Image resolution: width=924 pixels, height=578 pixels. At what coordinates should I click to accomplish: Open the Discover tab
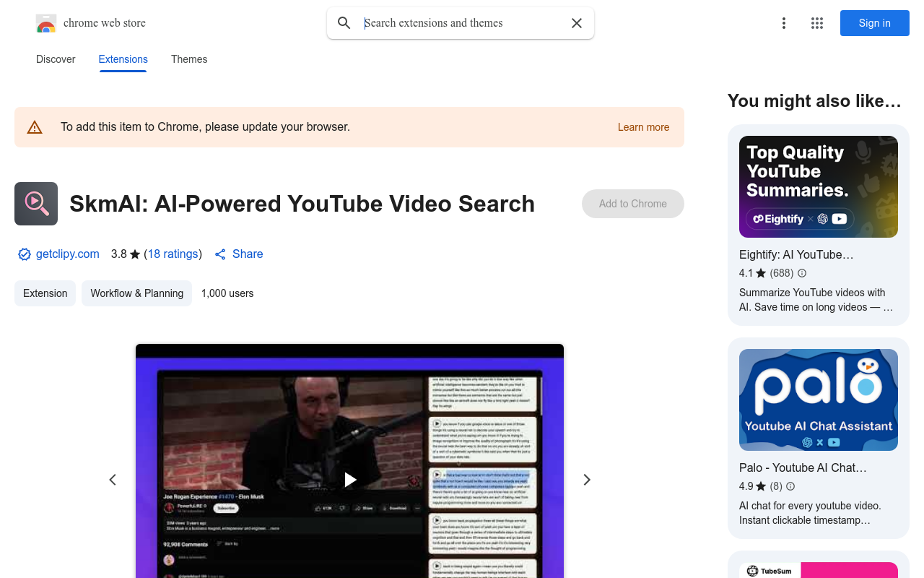[56, 59]
